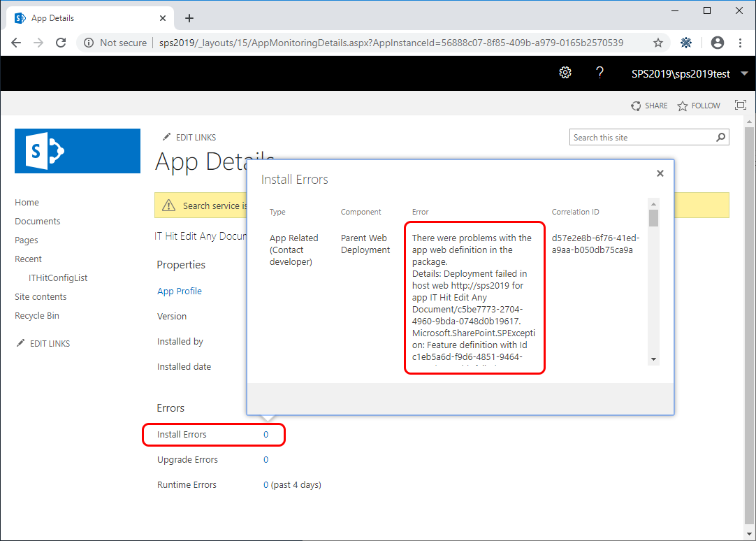Screen dimensions: 756x541
Task: Click the App Related (Contact developer) type text
Action: (x=293, y=250)
